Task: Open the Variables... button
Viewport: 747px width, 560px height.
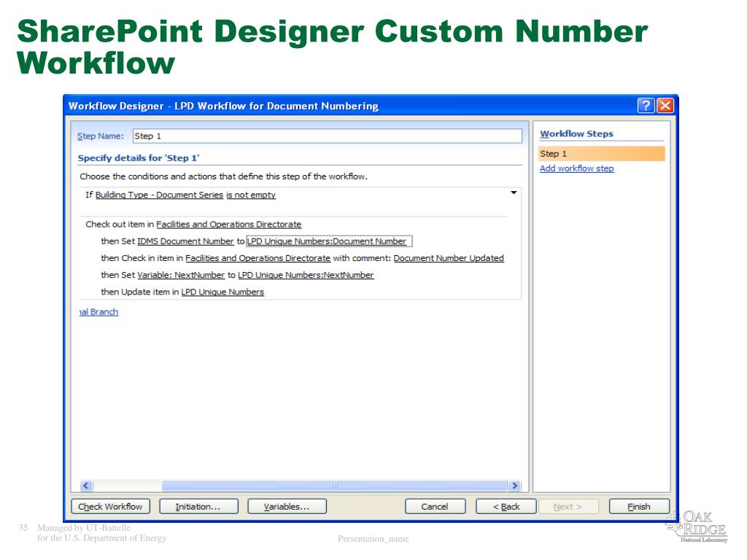Action: point(287,507)
